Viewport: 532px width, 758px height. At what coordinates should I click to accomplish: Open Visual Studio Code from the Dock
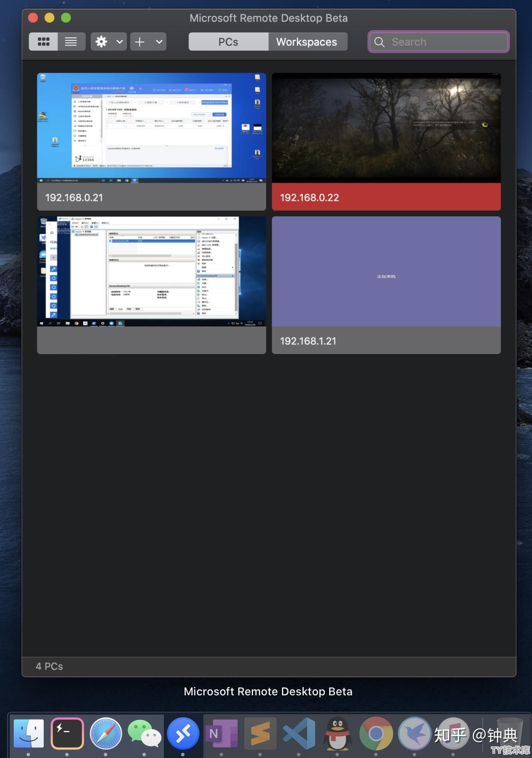pyautogui.click(x=299, y=734)
